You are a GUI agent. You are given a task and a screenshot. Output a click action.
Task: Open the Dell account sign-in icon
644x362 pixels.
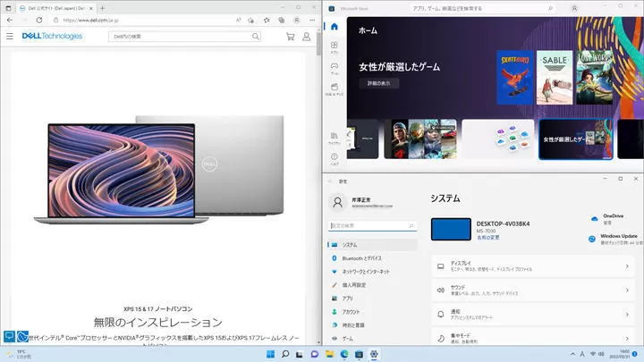307,37
